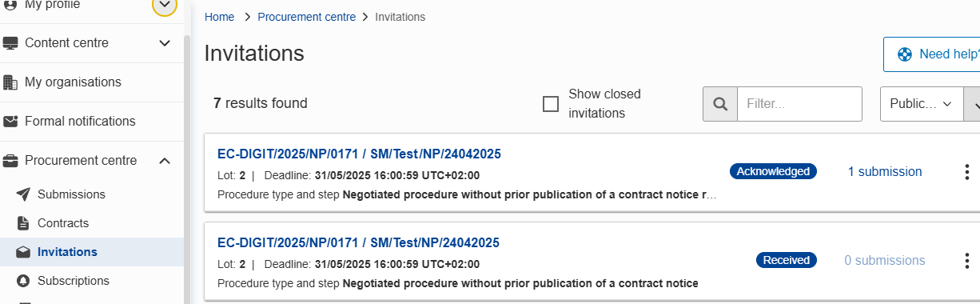Viewport: 980px width, 304px height.
Task: Open the three-dot menu for Acknowledged invitation
Action: pos(966,172)
